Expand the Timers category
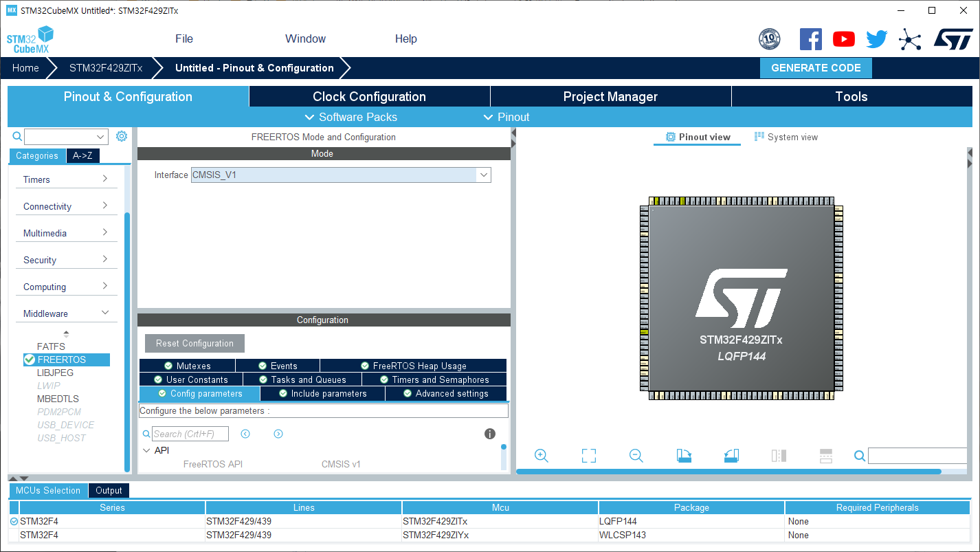This screenshot has height=552, width=980. (66, 179)
